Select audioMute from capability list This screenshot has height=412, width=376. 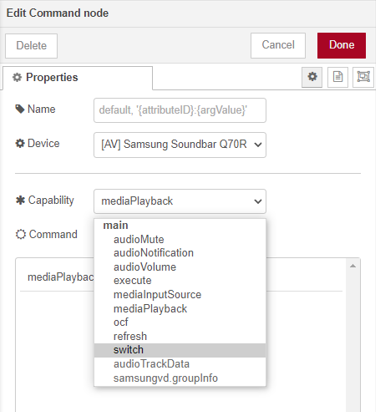(x=180, y=239)
